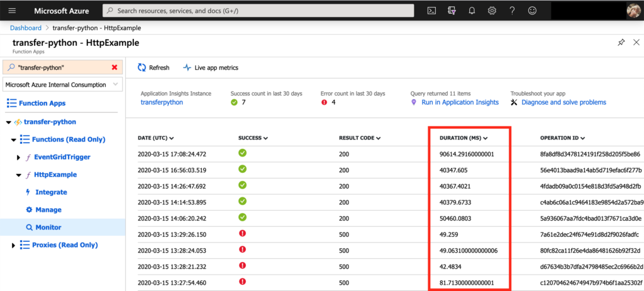Click the green success count icon
Screen dimensions: 644x291
coord(234,102)
